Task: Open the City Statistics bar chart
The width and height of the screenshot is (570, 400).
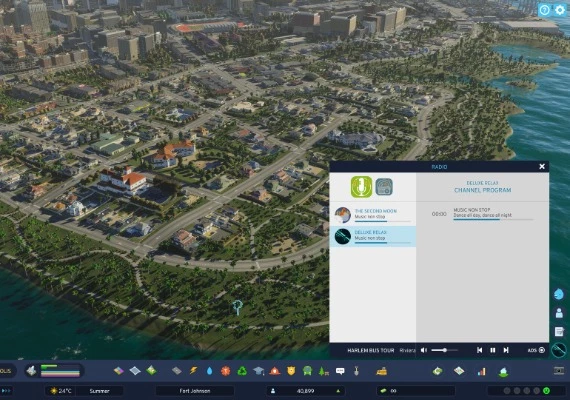Action: coord(481,371)
